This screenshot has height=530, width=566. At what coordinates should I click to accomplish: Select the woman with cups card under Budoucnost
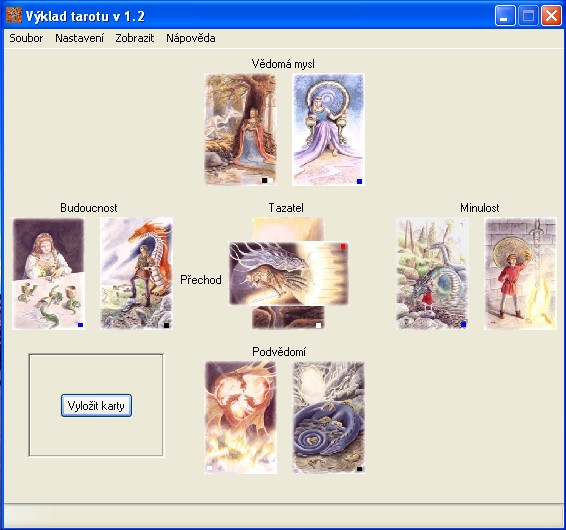click(x=48, y=273)
